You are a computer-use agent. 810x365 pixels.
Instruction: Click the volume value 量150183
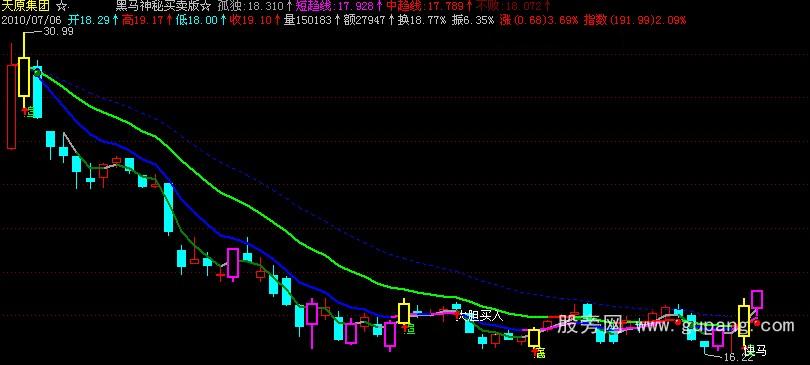[308, 21]
